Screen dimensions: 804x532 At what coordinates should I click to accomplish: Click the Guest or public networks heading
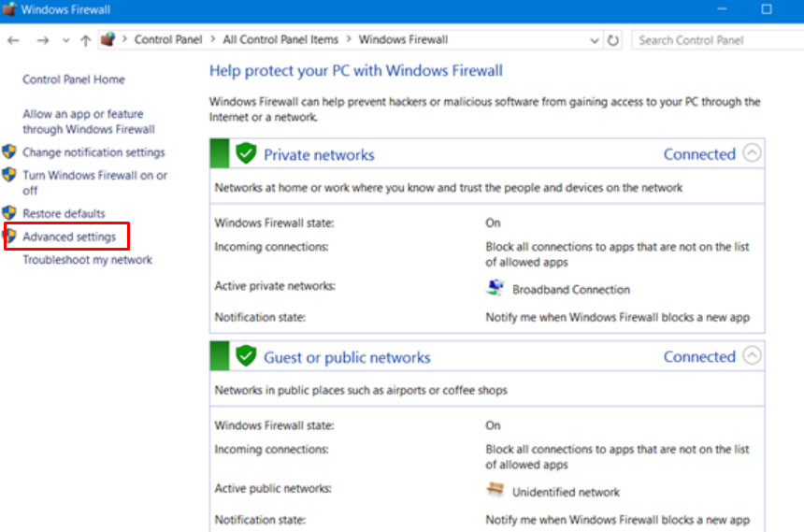(347, 357)
